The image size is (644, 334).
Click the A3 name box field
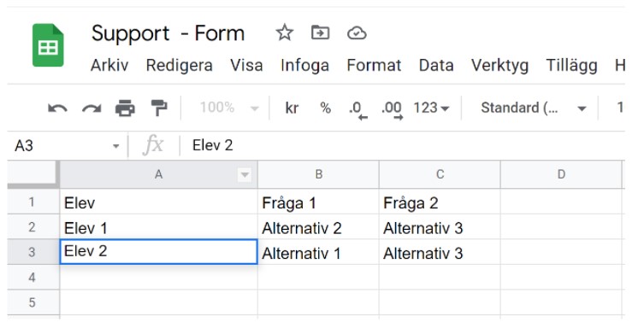point(67,146)
